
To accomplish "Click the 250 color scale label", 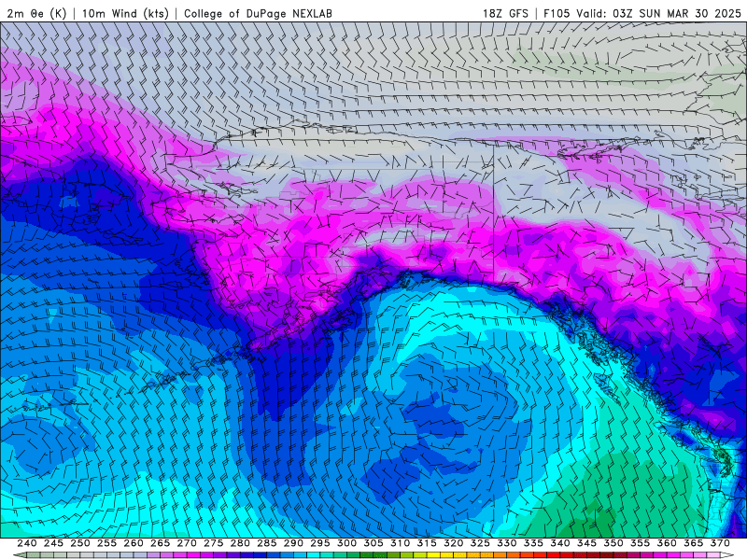I will point(80,543).
